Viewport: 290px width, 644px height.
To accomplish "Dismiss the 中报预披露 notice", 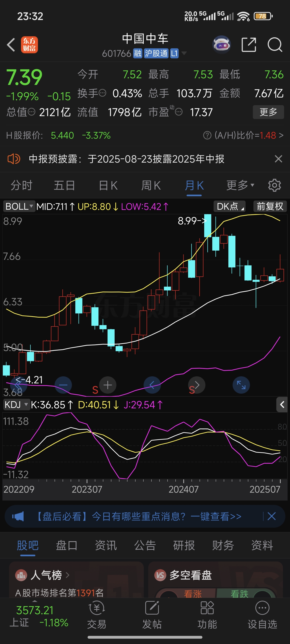I will 279,159.
